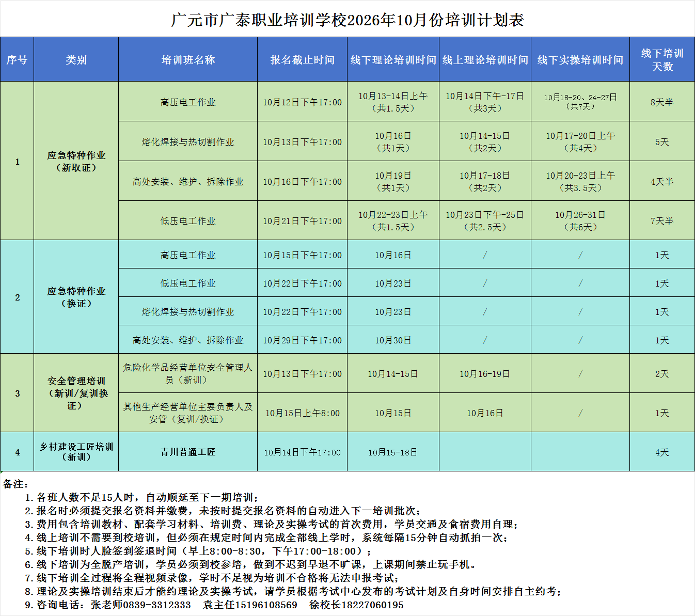
Task: Select the deadline cell 10月21日下午17:00
Action: tap(302, 220)
